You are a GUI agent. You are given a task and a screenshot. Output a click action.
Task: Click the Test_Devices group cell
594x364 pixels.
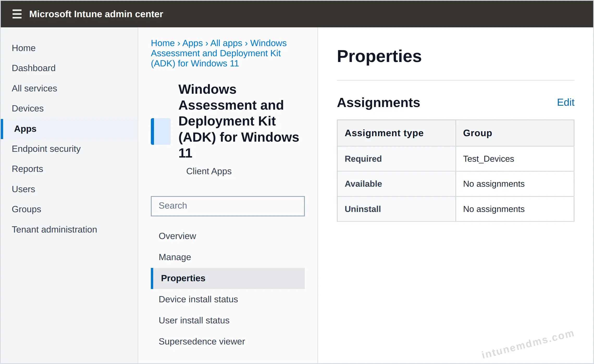pos(515,159)
